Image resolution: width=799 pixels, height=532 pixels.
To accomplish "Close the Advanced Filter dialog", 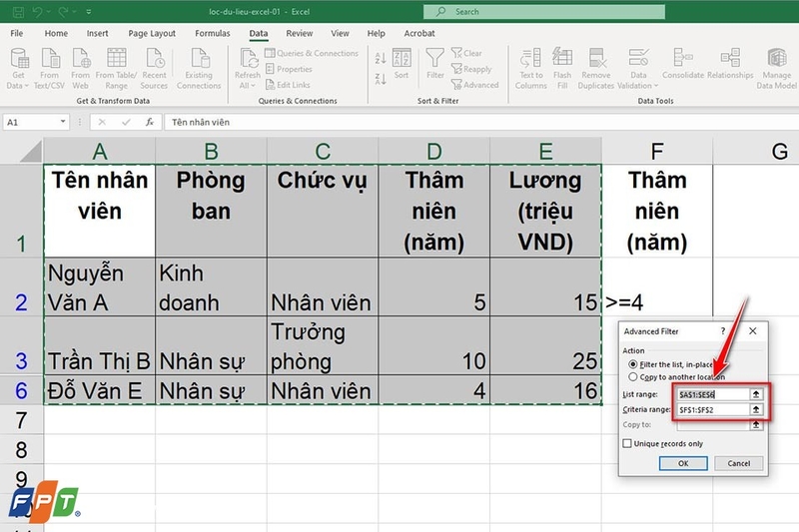I will click(753, 331).
